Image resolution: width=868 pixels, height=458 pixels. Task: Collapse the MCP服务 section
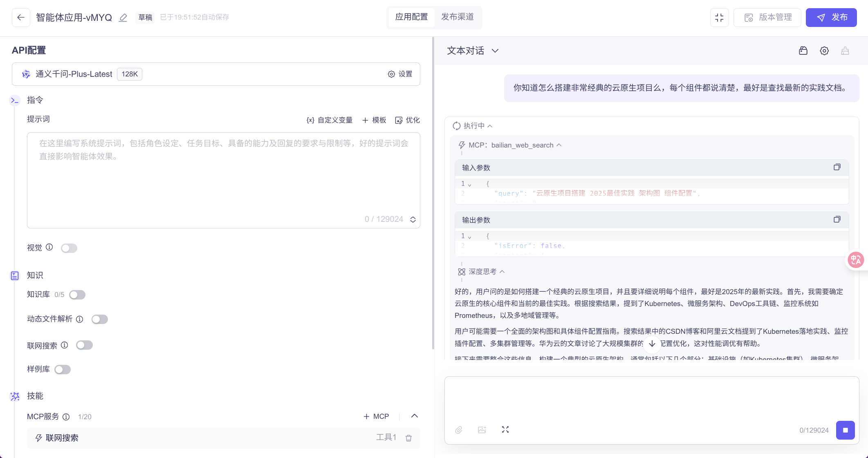coord(414,416)
